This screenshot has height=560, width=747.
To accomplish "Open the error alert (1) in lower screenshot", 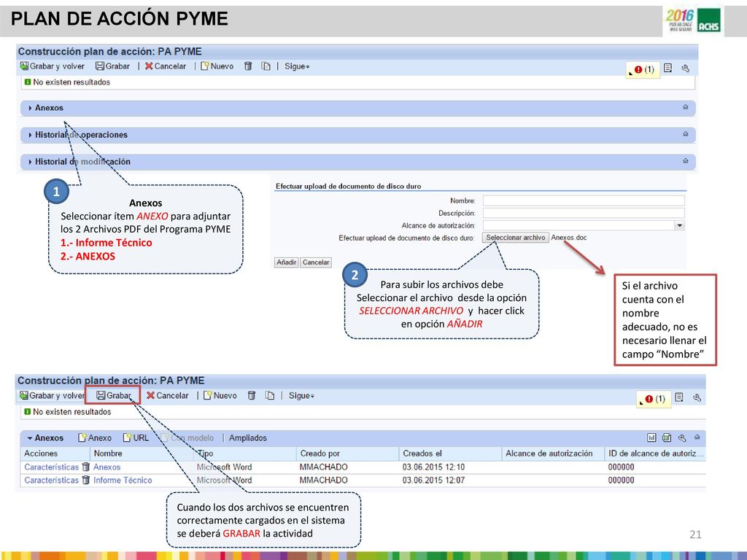I will (x=654, y=399).
